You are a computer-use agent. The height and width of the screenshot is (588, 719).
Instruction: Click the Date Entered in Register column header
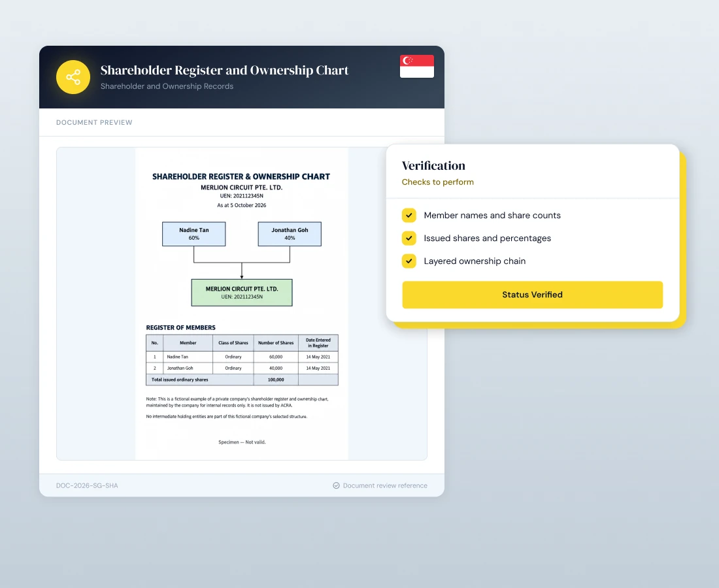coord(318,343)
